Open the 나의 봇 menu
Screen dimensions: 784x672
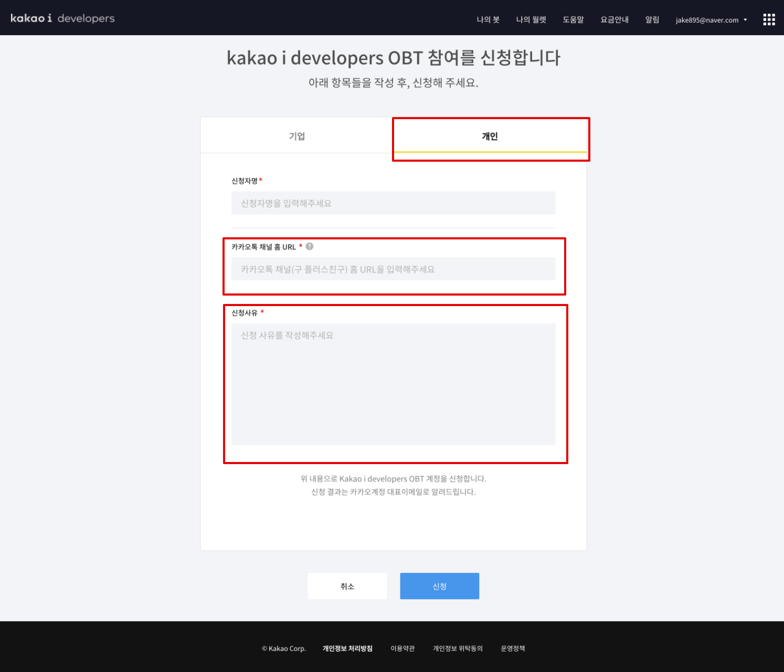coord(488,19)
